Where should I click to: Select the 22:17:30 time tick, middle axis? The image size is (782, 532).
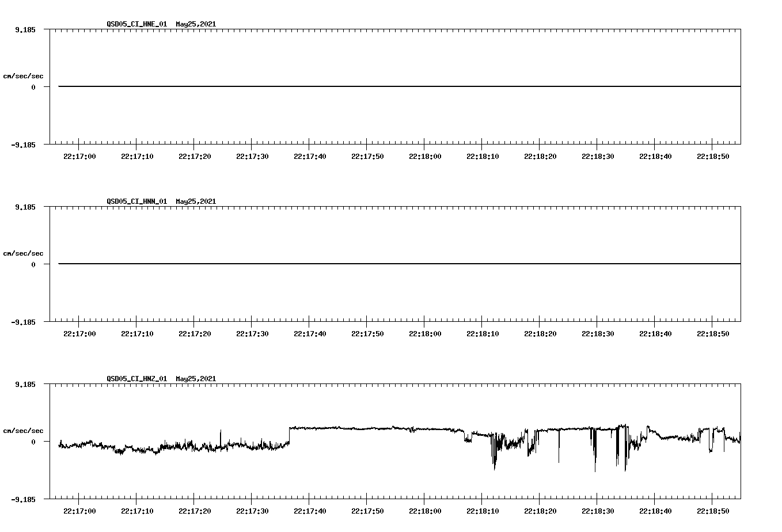253,332
